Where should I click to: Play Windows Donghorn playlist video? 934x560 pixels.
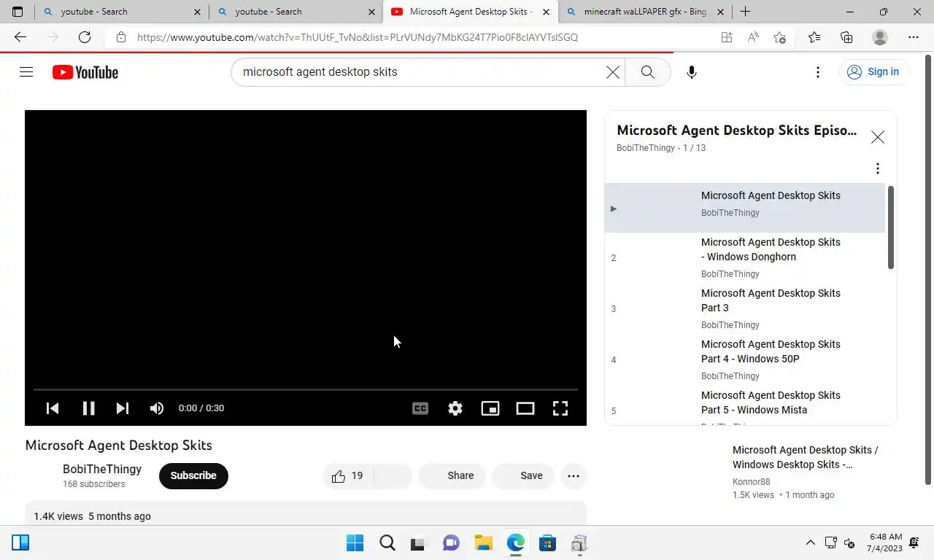(745, 257)
